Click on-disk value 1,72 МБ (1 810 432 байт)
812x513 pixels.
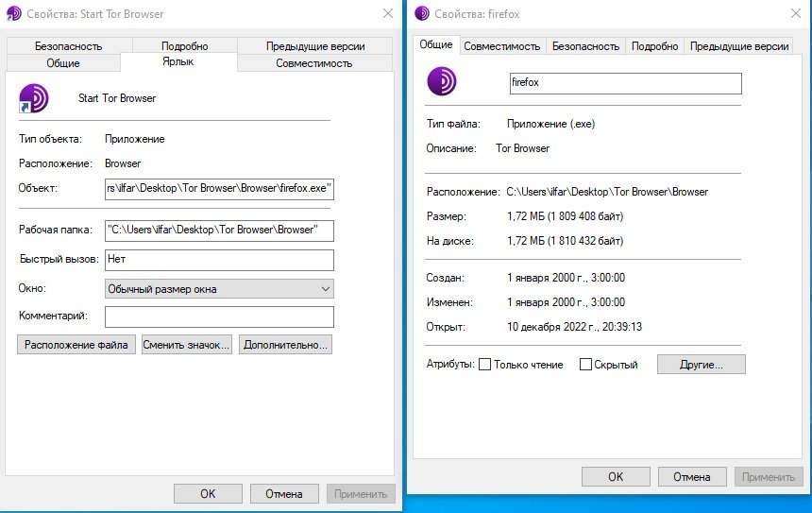[x=565, y=240]
